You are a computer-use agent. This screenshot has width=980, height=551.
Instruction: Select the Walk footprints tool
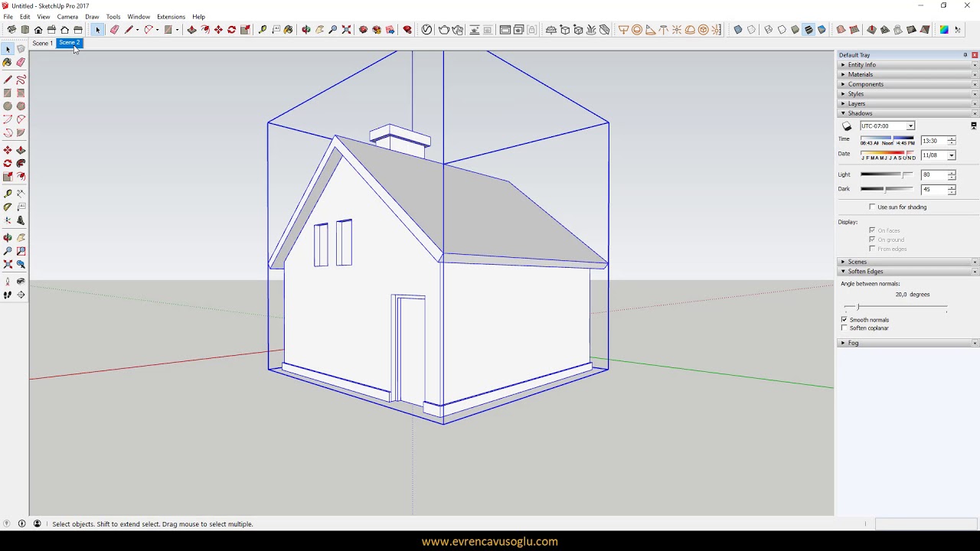pyautogui.click(x=8, y=295)
